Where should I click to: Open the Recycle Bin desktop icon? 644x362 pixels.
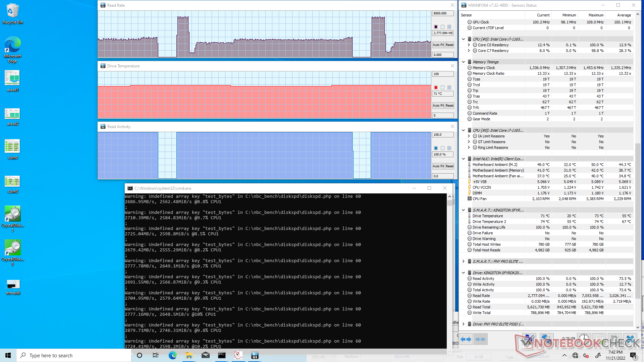pyautogui.click(x=12, y=13)
